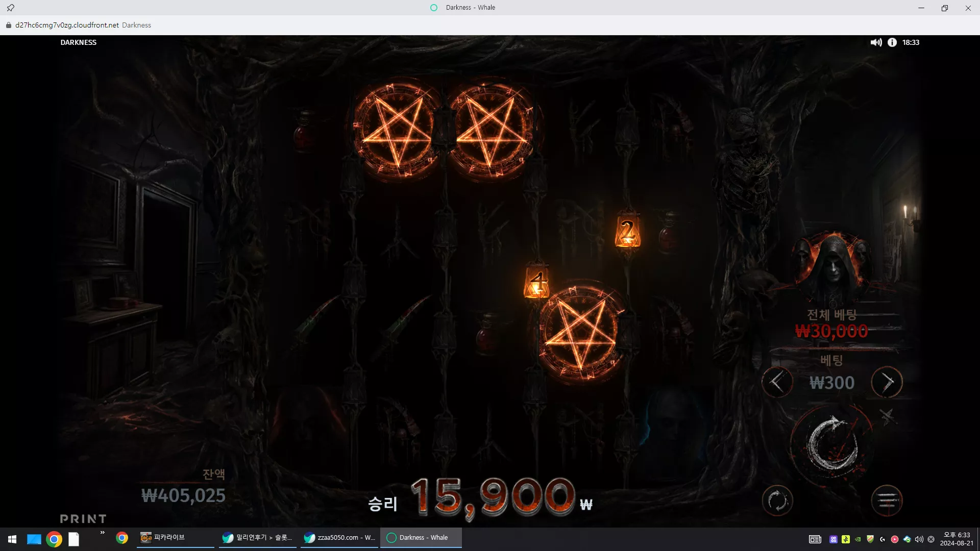The height and width of the screenshot is (551, 980).
Task: Switch to 밀리언후기 Whale taskbar window
Action: pyautogui.click(x=258, y=538)
